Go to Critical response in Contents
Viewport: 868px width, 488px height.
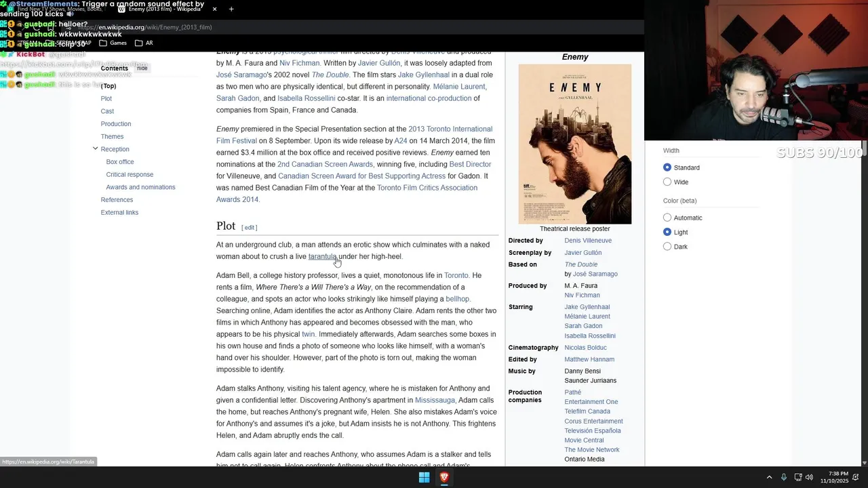[130, 175]
